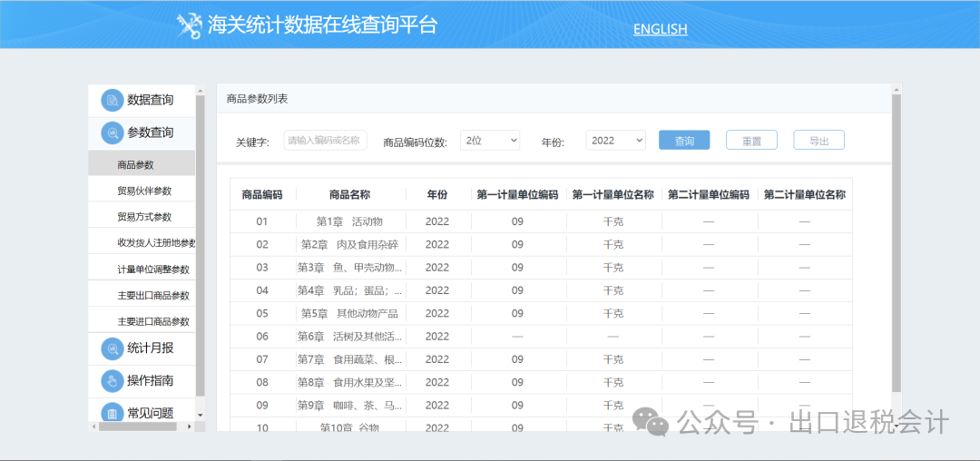
Task: Open the 商品编码位数 2位 dropdown
Action: point(490,141)
